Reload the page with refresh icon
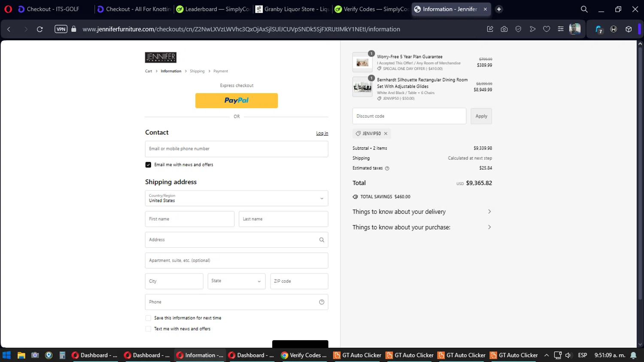Image resolution: width=644 pixels, height=362 pixels. [x=40, y=29]
